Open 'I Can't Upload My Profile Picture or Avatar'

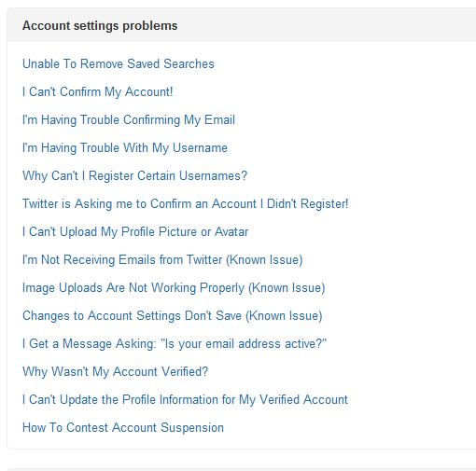pos(135,232)
